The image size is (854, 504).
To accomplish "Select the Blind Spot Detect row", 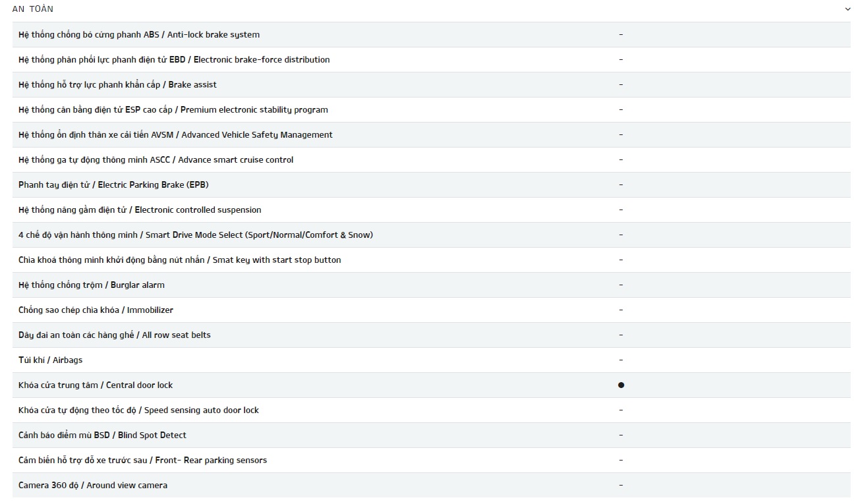I will coord(431,435).
